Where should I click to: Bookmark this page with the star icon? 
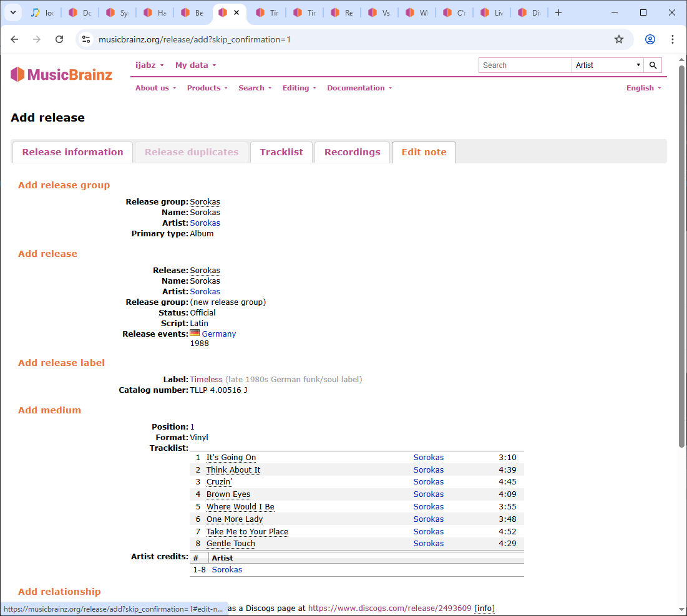pos(618,39)
